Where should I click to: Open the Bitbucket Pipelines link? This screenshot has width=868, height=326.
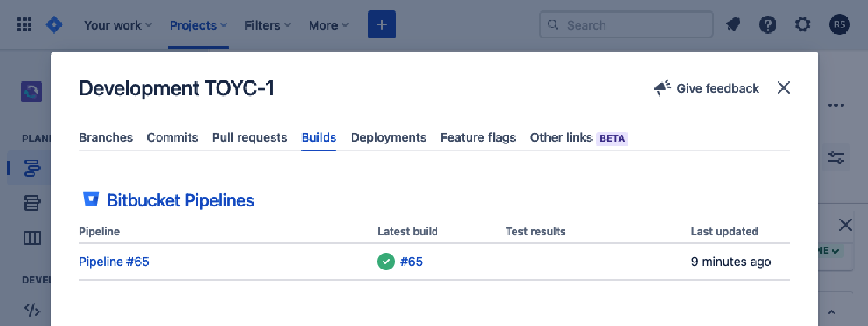point(180,201)
